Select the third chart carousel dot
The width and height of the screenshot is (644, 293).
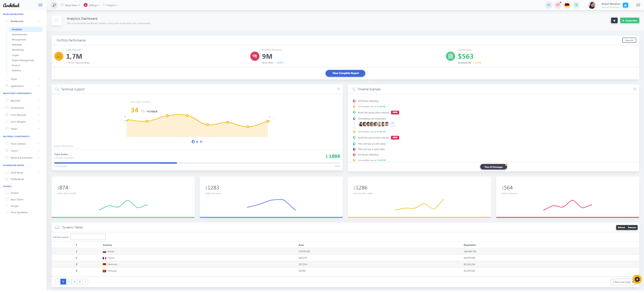tap(201, 142)
